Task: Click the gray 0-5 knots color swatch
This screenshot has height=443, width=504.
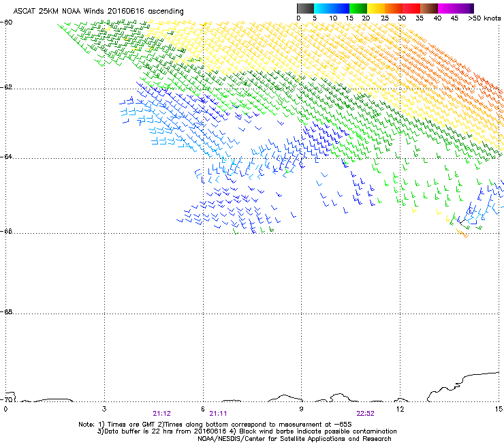Action: click(x=305, y=8)
